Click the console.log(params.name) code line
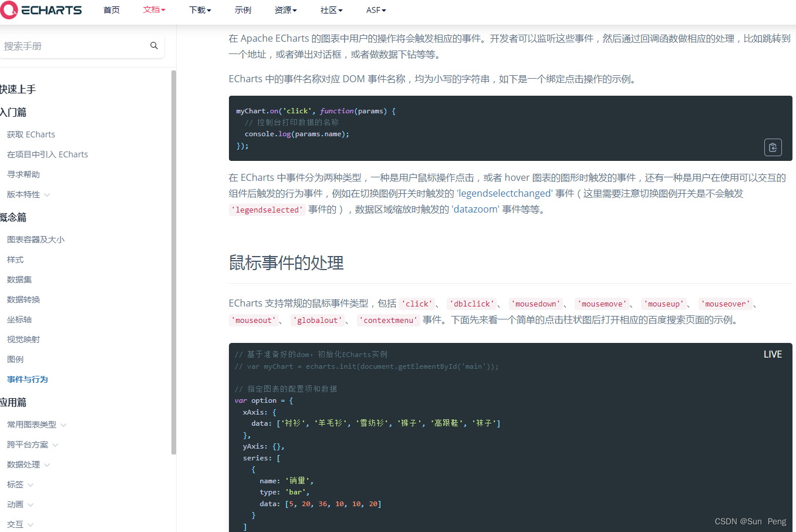This screenshot has width=796, height=532. 297,134
